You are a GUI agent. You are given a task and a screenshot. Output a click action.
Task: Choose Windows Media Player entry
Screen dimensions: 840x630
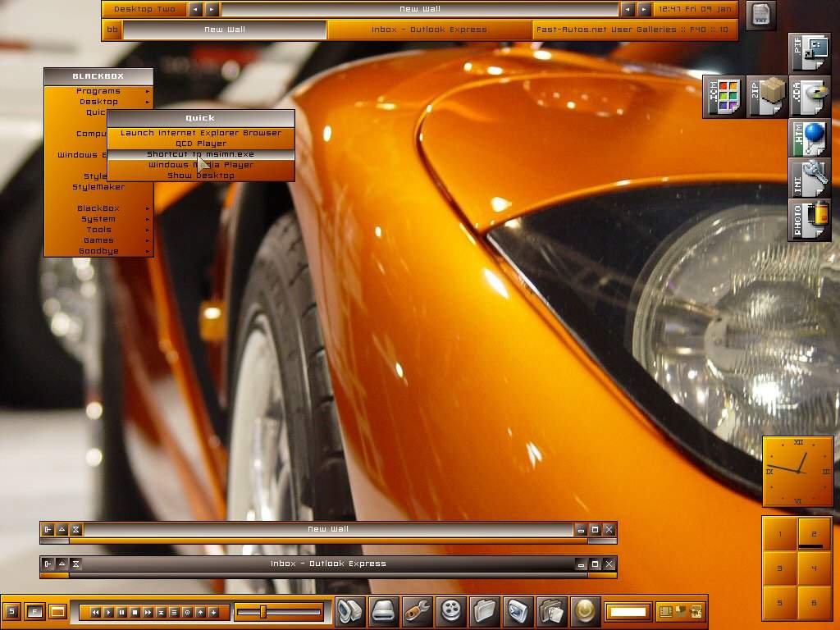(x=201, y=165)
